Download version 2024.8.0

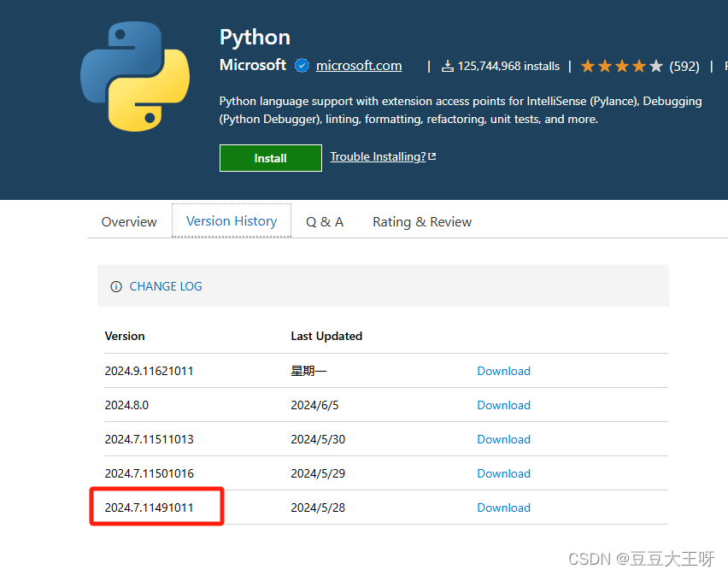[504, 405]
